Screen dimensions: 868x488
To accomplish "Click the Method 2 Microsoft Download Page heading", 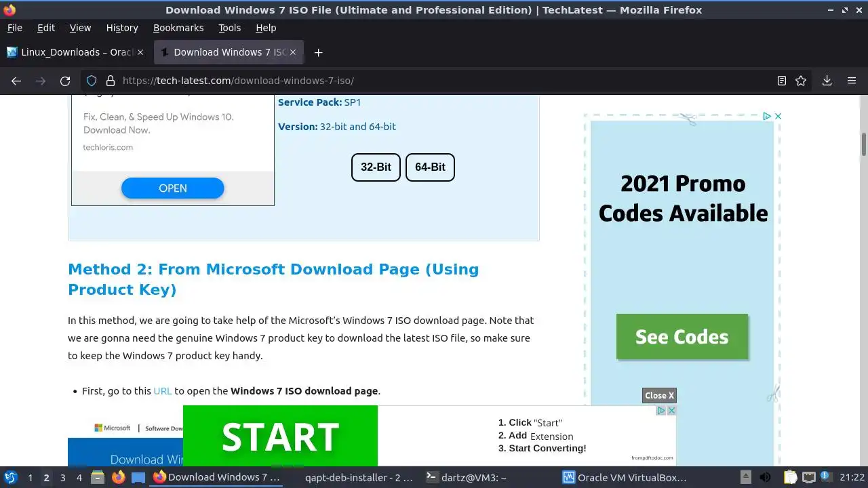I will 273,279.
